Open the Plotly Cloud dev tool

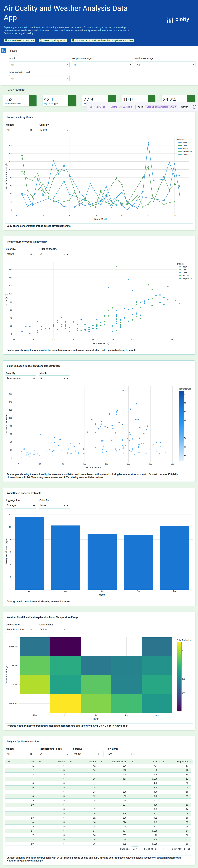tap(98, 107)
